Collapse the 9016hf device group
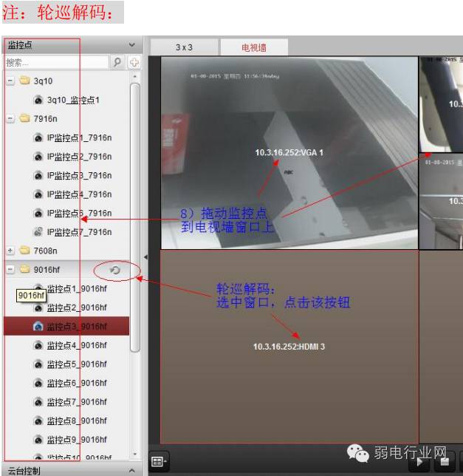This screenshot has height=476, width=463. click(x=10, y=269)
